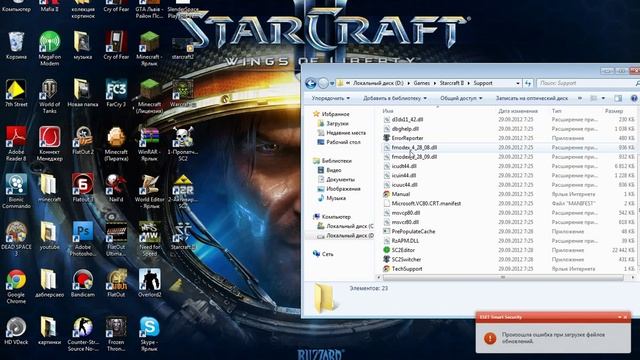640x360 pixels.
Task: Click Записать на оптический диск
Action: pyautogui.click(x=531, y=98)
